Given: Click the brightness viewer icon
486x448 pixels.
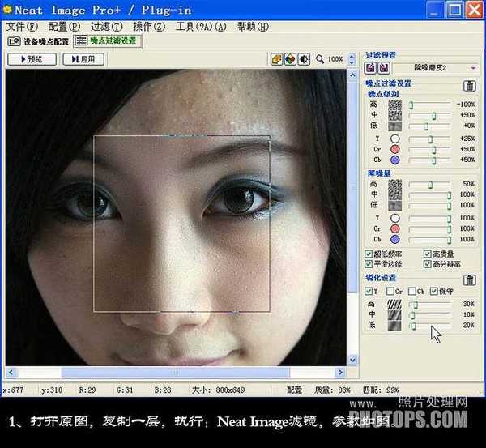Looking at the screenshot, I should point(303,59).
